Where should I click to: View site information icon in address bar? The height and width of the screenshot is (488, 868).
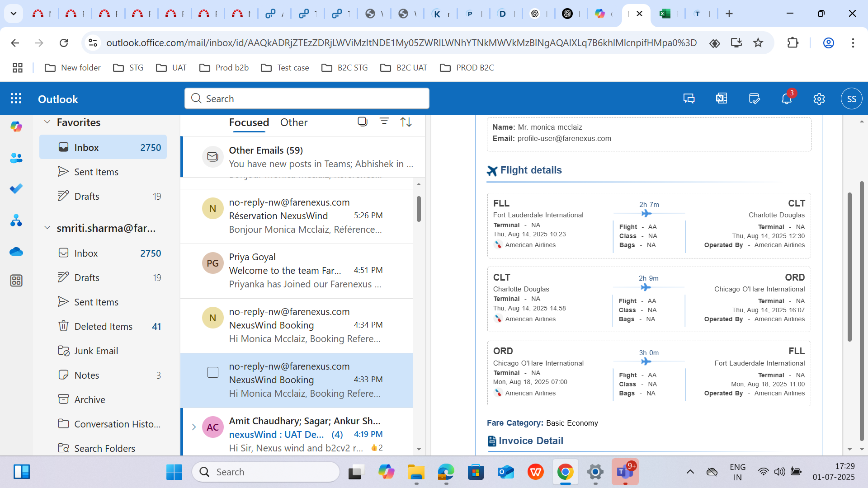click(93, 42)
